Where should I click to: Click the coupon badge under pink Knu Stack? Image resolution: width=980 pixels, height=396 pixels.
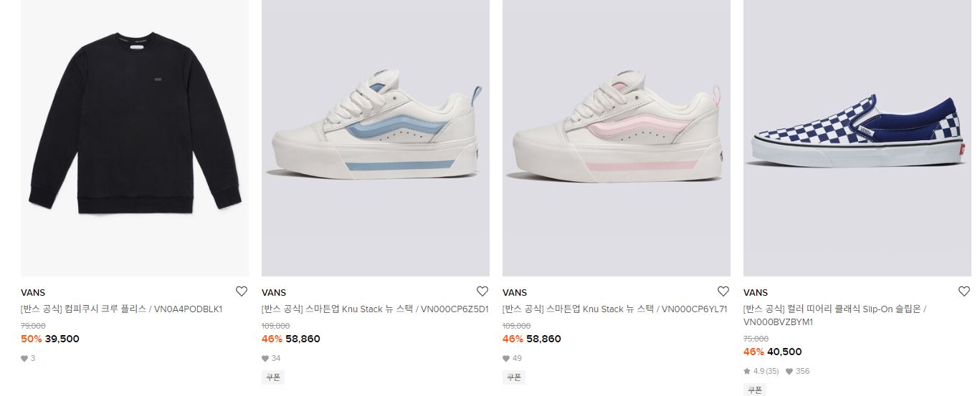point(514,377)
